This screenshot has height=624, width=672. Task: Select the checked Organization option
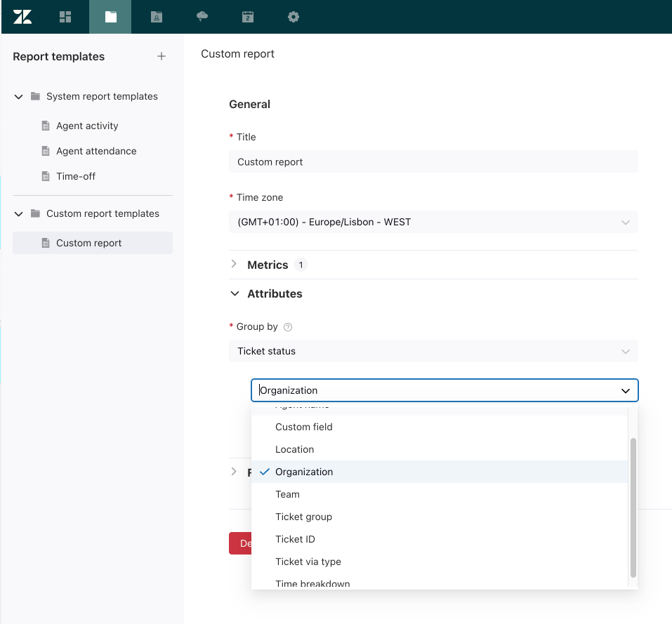coord(440,472)
